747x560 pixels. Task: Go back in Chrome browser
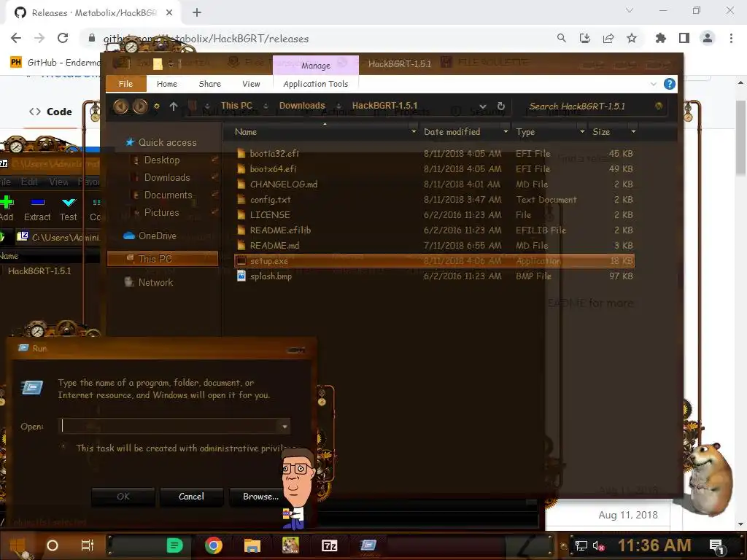point(16,38)
